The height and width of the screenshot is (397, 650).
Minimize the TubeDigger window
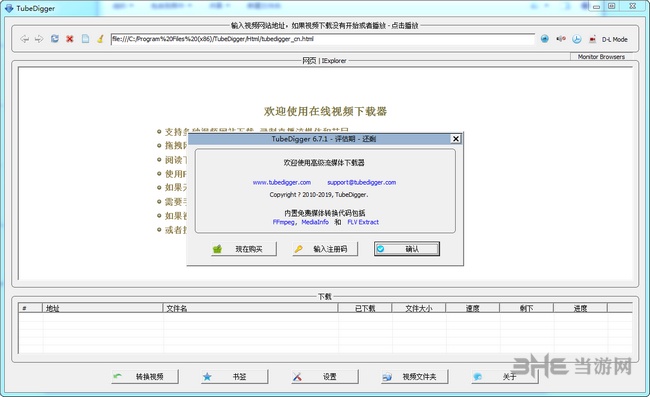[597, 7]
